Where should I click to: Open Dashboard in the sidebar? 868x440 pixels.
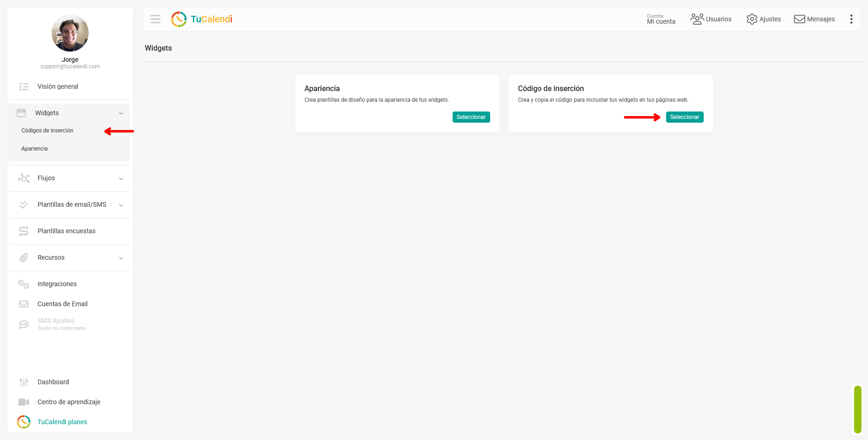[53, 382]
